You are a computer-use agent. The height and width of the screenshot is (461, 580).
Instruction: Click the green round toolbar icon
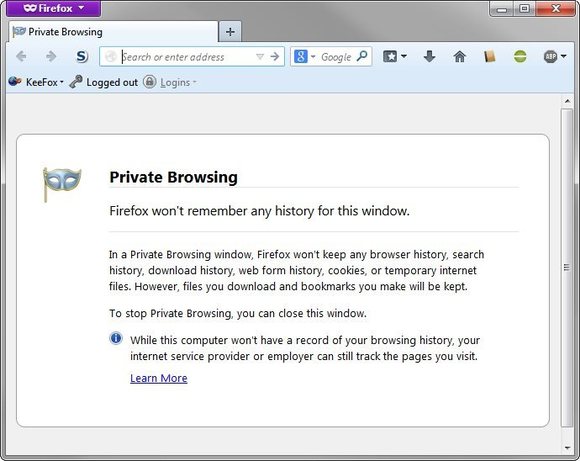tap(520, 56)
